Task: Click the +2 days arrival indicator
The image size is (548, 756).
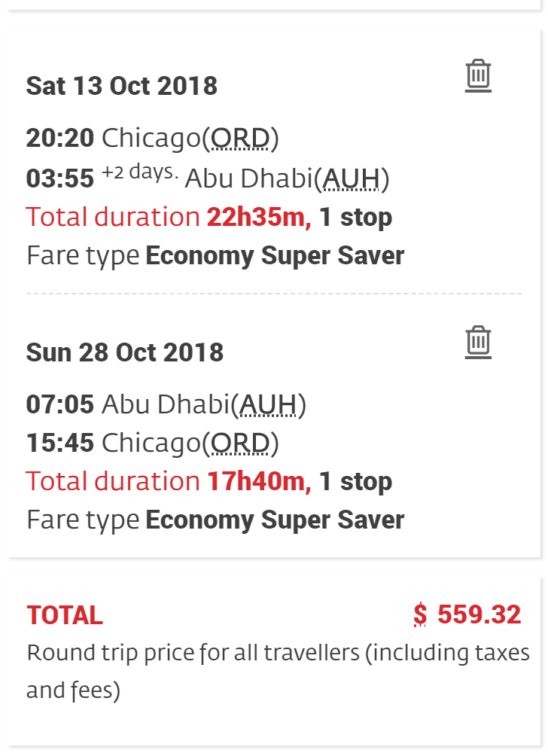Action: 140,172
